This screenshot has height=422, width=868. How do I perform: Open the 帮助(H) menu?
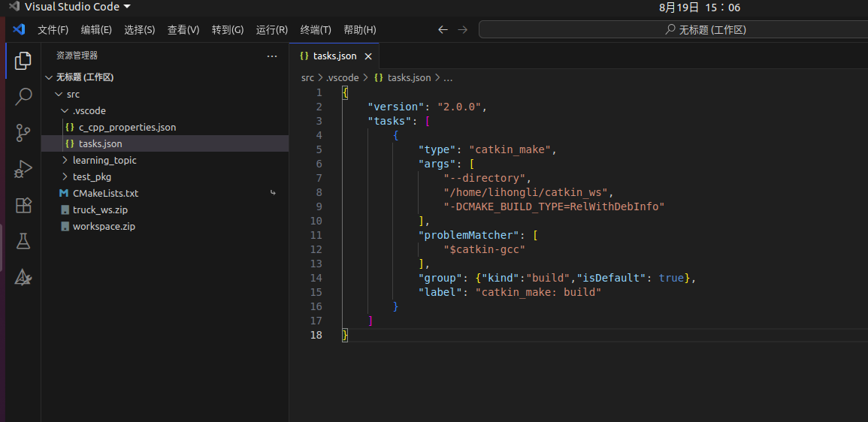(x=360, y=30)
